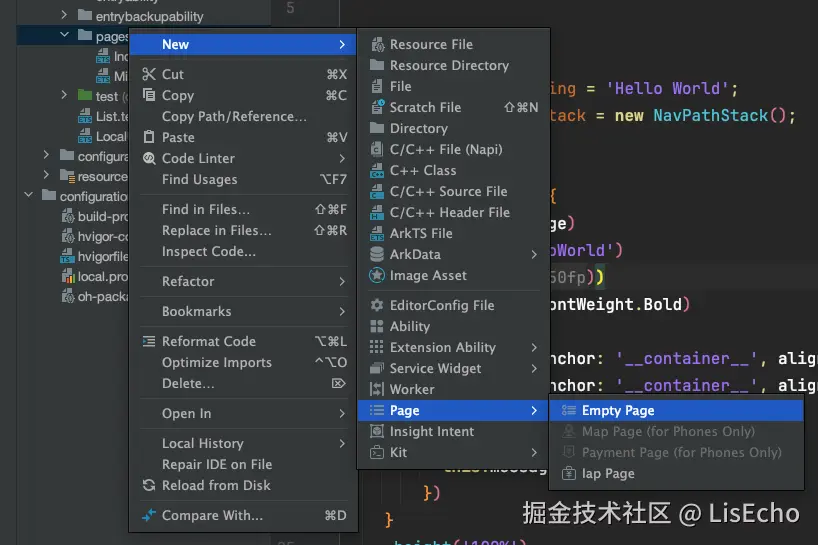Collapse the pages folder in project tree
The width and height of the screenshot is (818, 545).
point(65,35)
